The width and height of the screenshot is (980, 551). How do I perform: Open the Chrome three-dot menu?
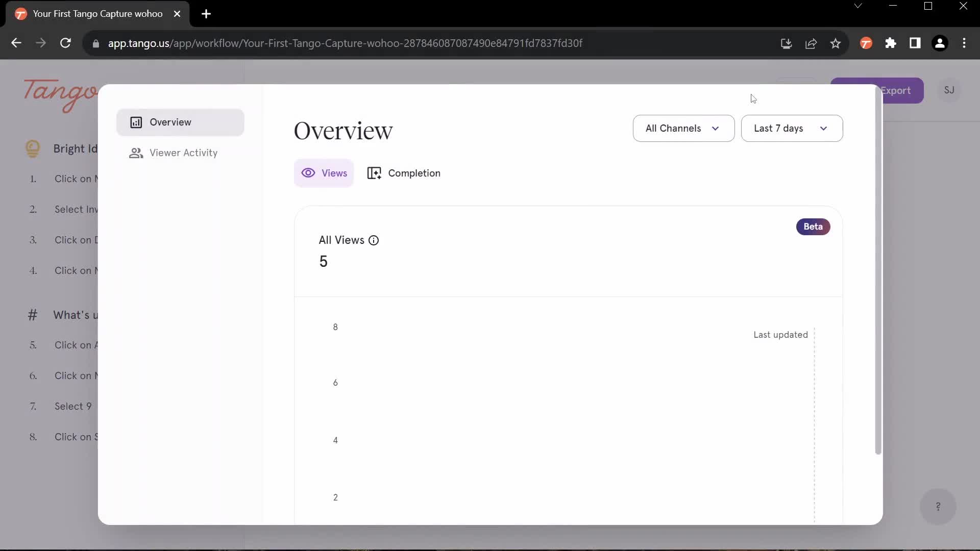tap(964, 43)
